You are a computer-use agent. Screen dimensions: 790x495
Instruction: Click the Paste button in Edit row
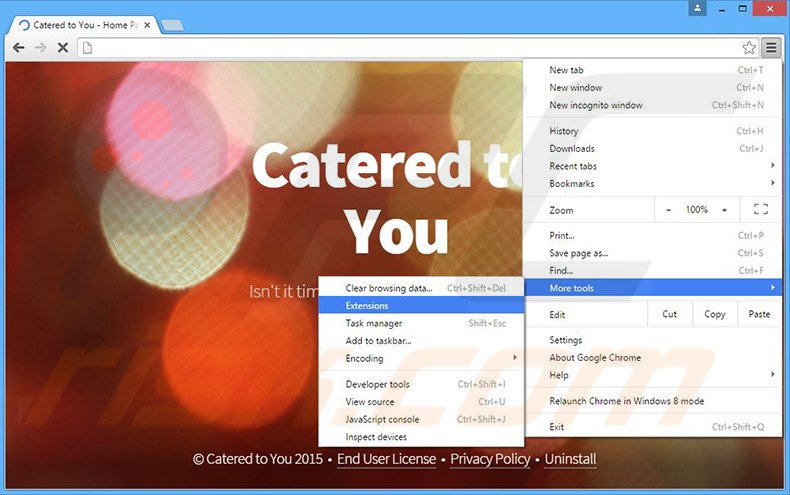pyautogui.click(x=759, y=314)
